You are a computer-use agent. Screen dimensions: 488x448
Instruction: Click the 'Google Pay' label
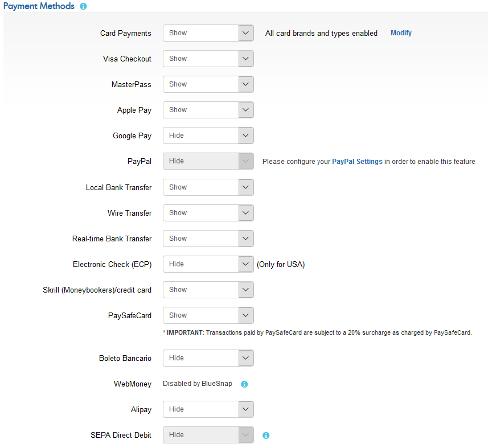click(132, 136)
